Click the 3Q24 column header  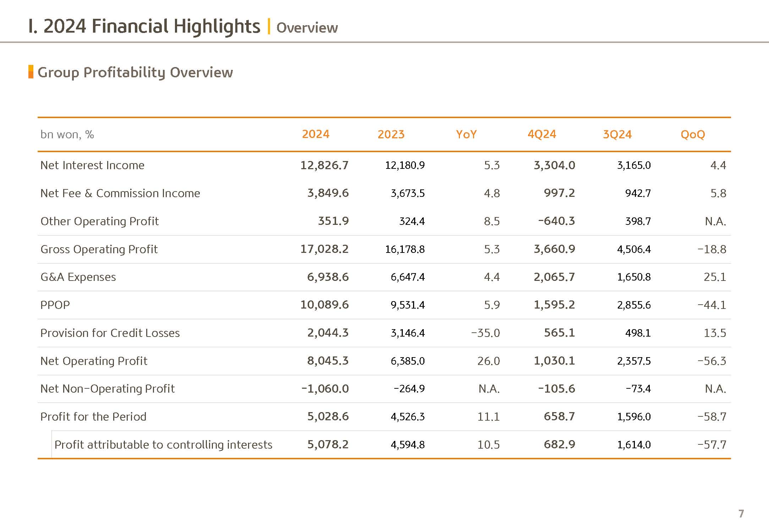(x=617, y=134)
